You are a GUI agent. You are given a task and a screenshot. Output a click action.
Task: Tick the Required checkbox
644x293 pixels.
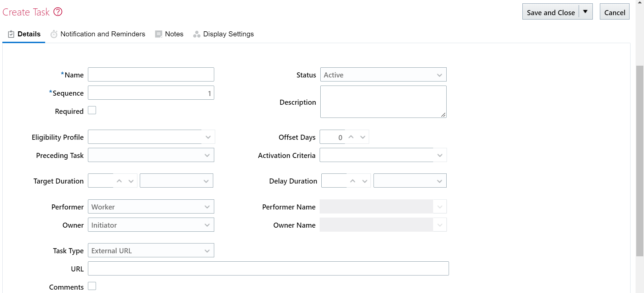click(x=92, y=110)
